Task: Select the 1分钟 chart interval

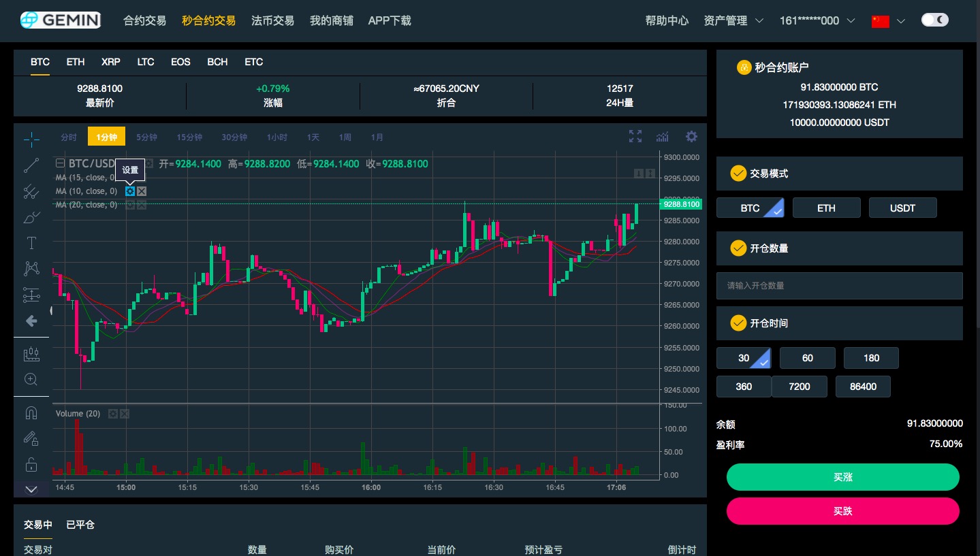Action: click(107, 137)
